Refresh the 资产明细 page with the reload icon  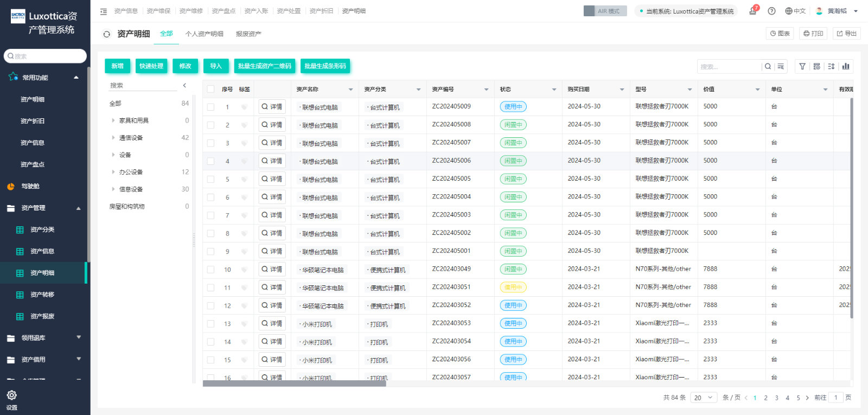(107, 34)
